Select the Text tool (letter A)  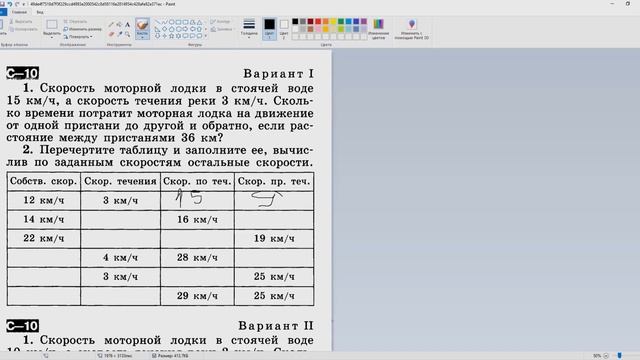point(127,24)
